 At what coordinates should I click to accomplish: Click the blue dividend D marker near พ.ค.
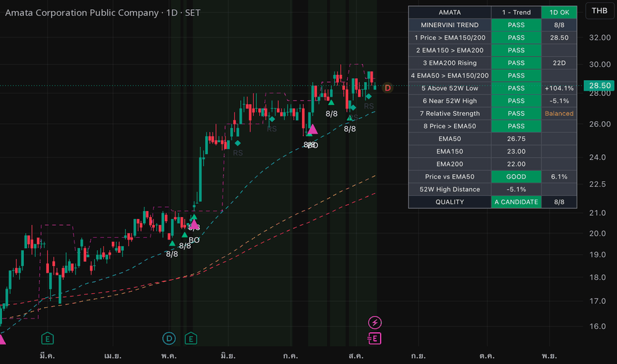(169, 338)
